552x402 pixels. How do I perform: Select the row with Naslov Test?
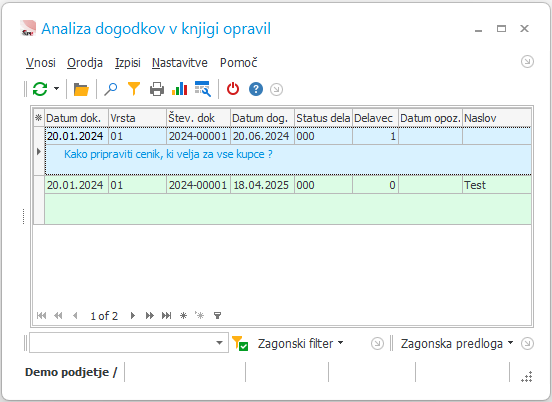(288, 200)
